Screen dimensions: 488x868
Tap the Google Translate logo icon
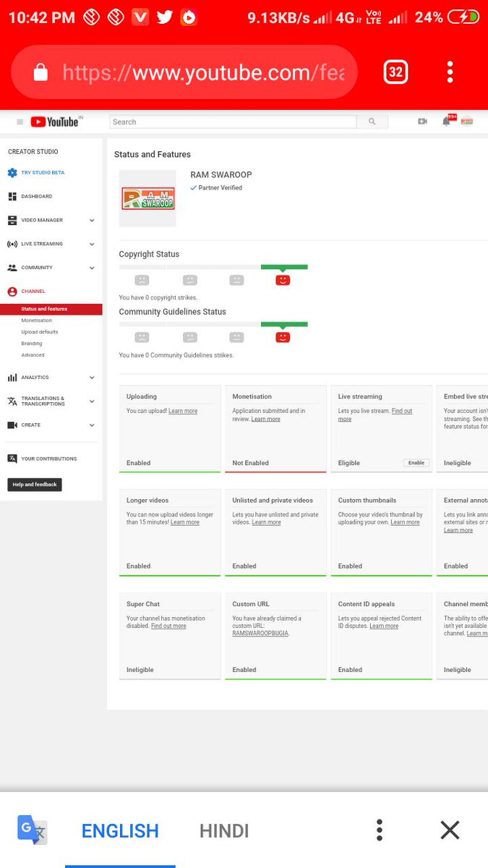click(32, 830)
